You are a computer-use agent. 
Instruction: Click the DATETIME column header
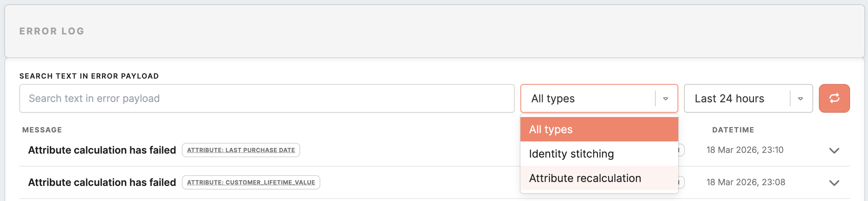click(733, 130)
